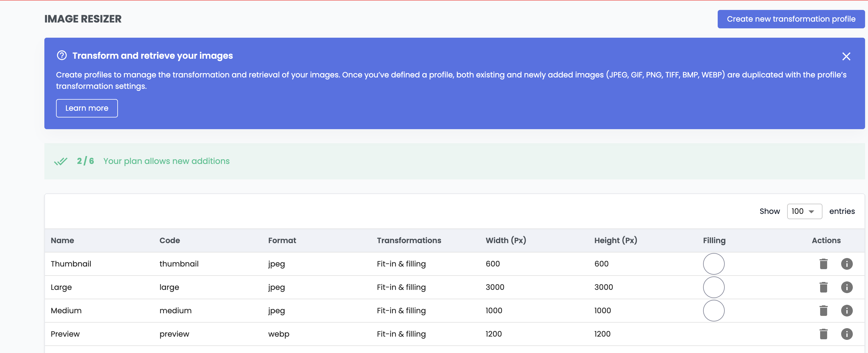
Task: Sort by the Code column header
Action: click(170, 240)
